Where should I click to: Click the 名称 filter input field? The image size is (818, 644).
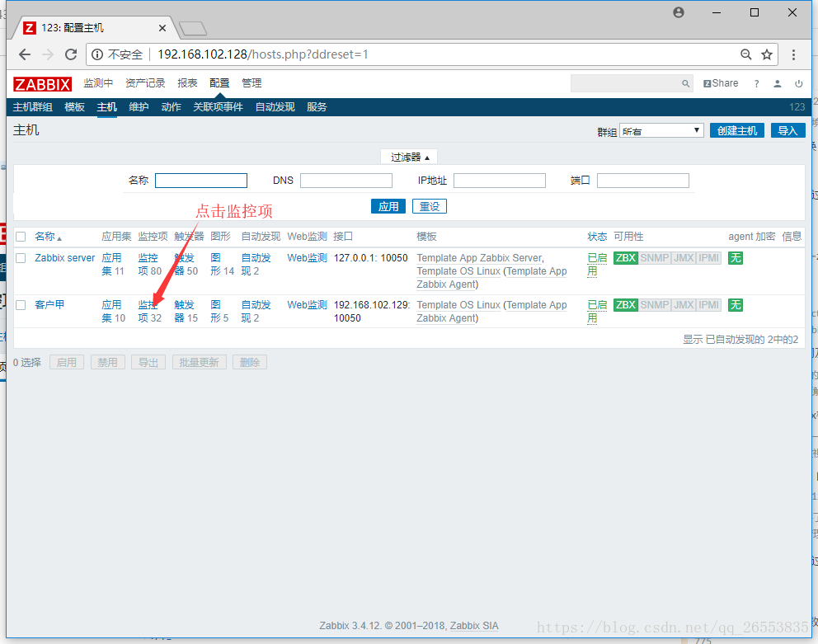(201, 181)
